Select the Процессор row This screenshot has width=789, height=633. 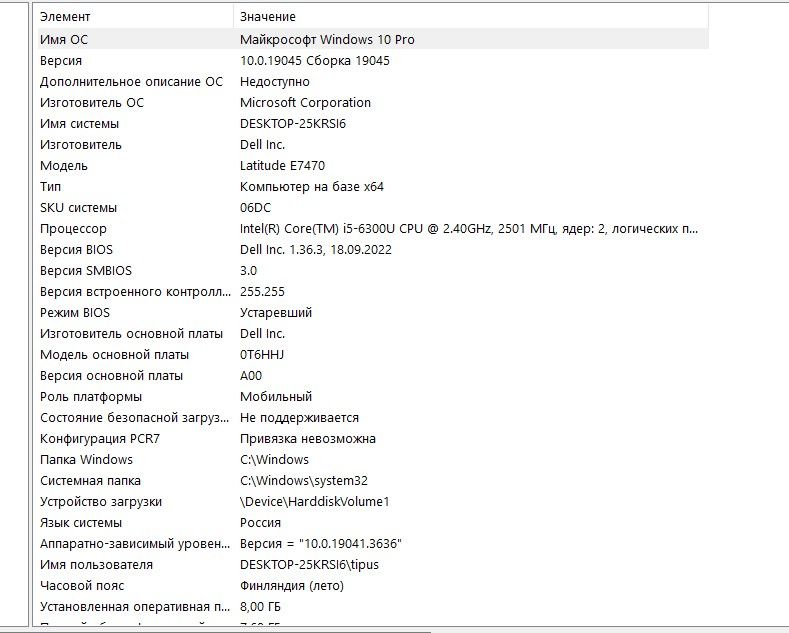click(373, 228)
